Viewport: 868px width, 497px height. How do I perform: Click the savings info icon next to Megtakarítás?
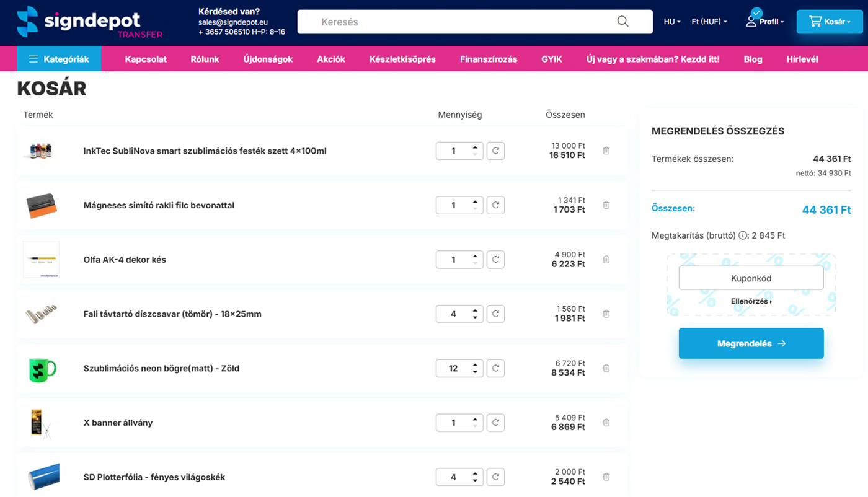pyautogui.click(x=742, y=235)
